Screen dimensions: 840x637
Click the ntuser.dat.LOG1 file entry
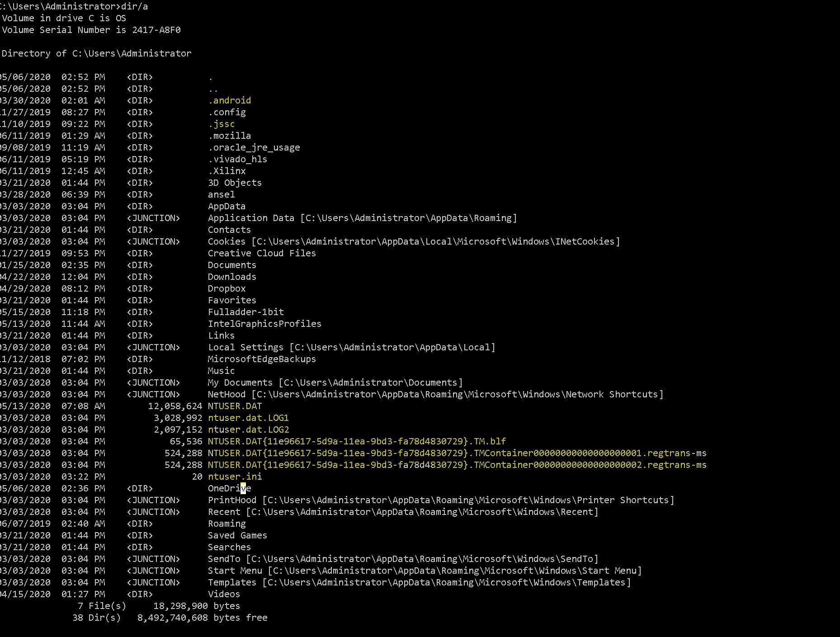tap(248, 418)
